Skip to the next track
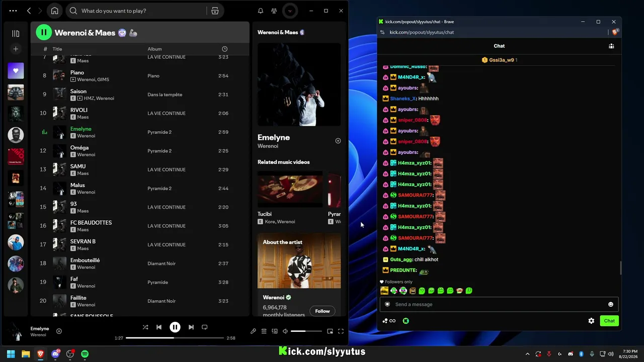 click(191, 327)
